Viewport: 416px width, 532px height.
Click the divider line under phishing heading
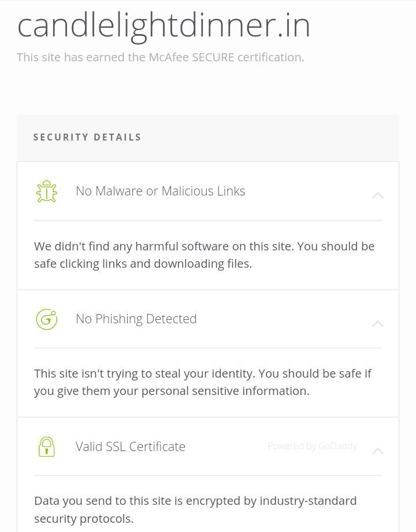coord(208,348)
